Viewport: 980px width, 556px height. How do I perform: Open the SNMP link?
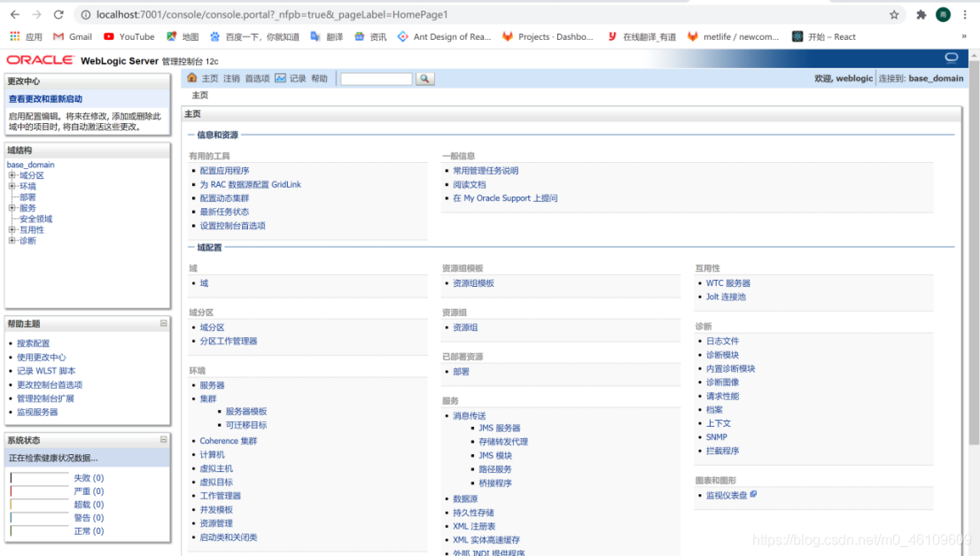click(716, 437)
